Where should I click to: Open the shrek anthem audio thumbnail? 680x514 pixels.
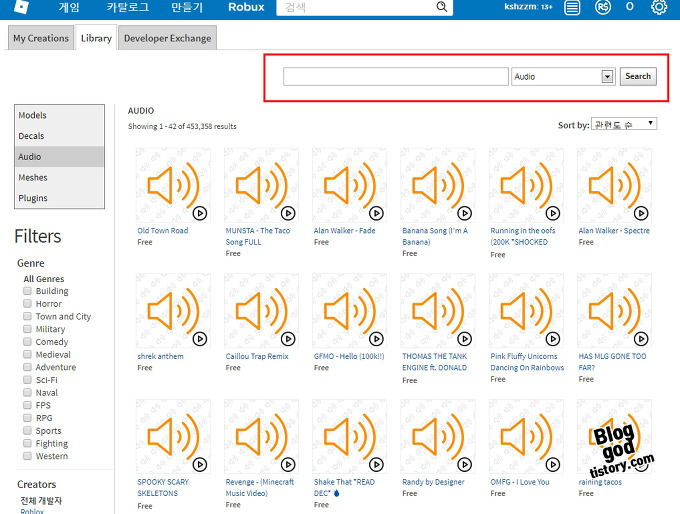pyautogui.click(x=173, y=311)
